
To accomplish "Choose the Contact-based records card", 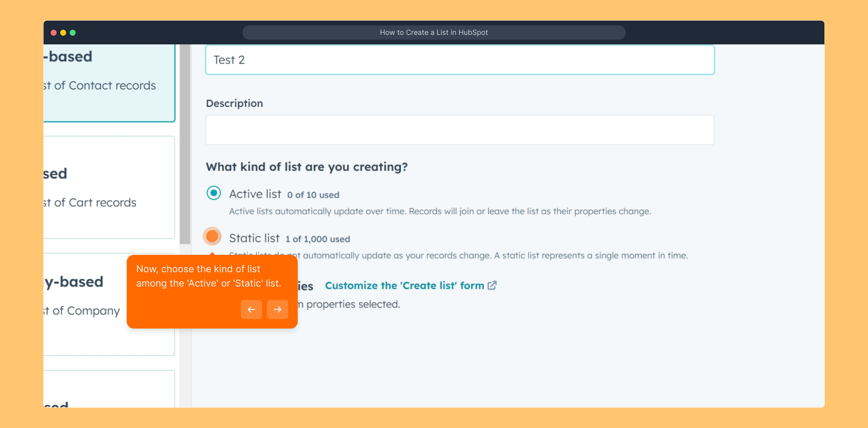I will [x=109, y=83].
